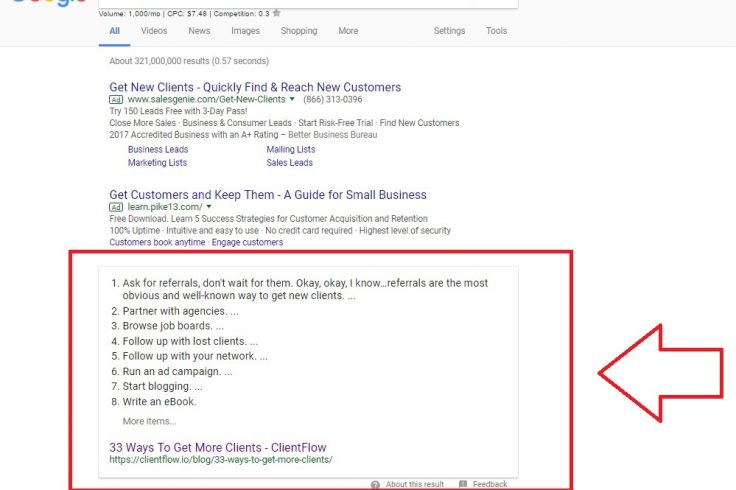Click the Feedback flag icon

(463, 484)
